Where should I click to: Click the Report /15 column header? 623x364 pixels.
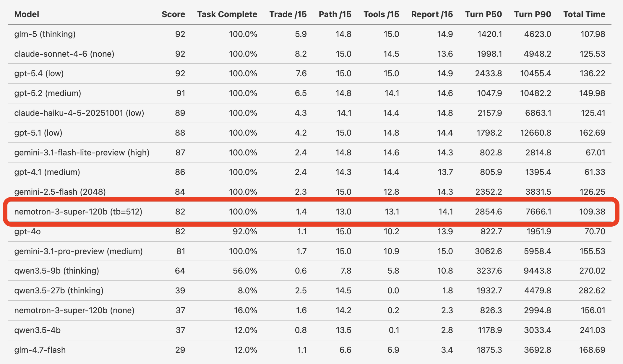coord(432,14)
